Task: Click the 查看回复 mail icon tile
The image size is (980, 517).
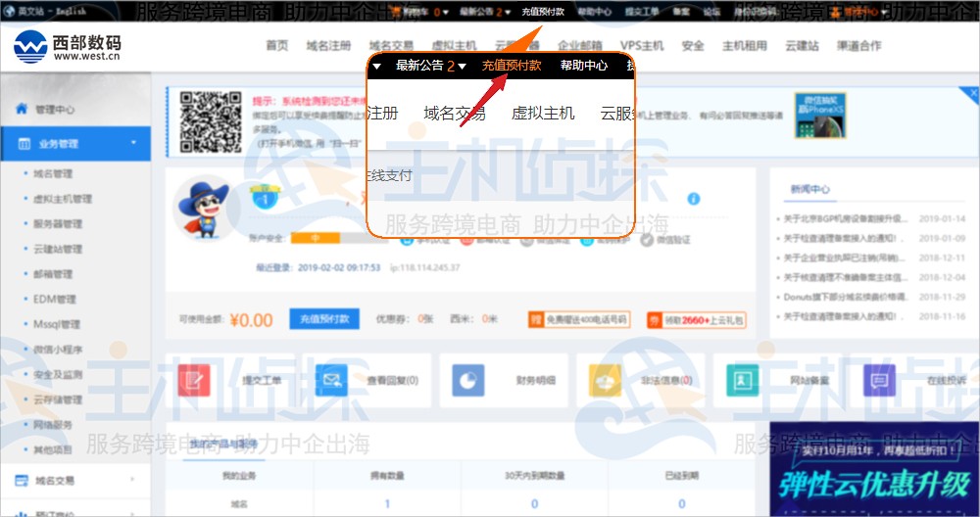Action: point(331,380)
